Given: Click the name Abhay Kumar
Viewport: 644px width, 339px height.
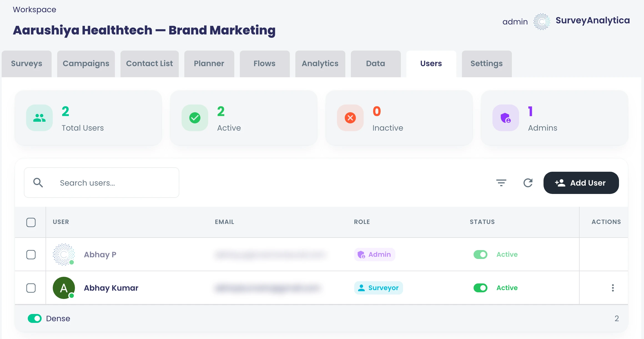Looking at the screenshot, I should [111, 288].
